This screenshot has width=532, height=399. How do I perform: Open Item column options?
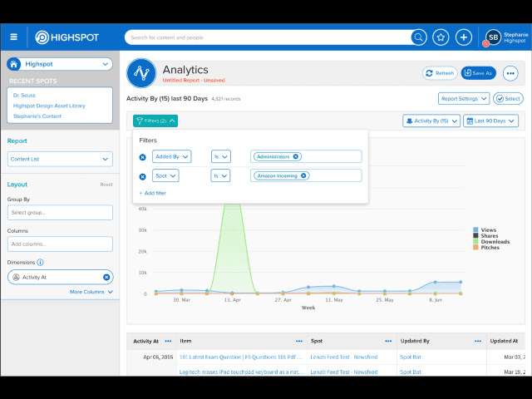pyautogui.click(x=299, y=341)
